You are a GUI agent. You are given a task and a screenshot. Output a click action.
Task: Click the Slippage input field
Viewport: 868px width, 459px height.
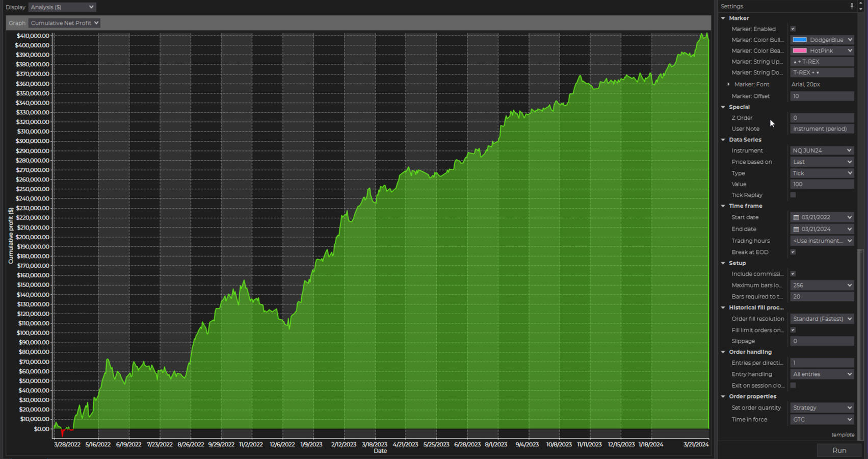[x=822, y=341]
